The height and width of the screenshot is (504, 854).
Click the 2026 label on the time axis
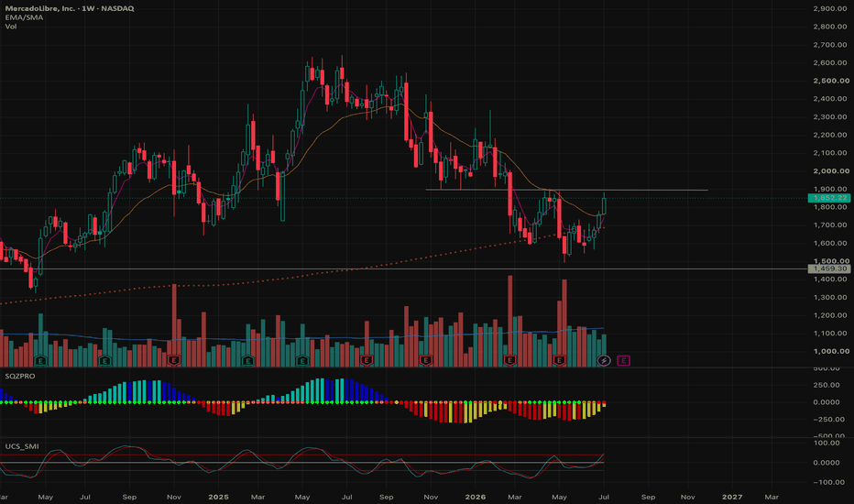tap(476, 497)
